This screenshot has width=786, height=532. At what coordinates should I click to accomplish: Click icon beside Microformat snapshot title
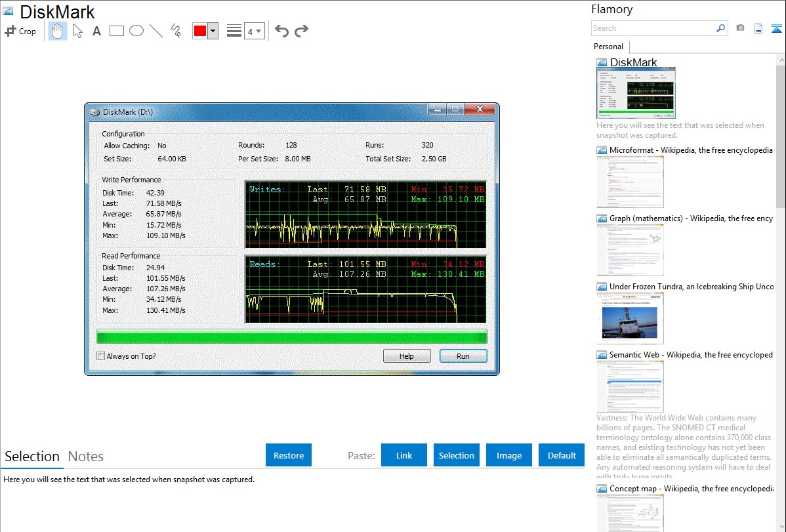point(602,150)
